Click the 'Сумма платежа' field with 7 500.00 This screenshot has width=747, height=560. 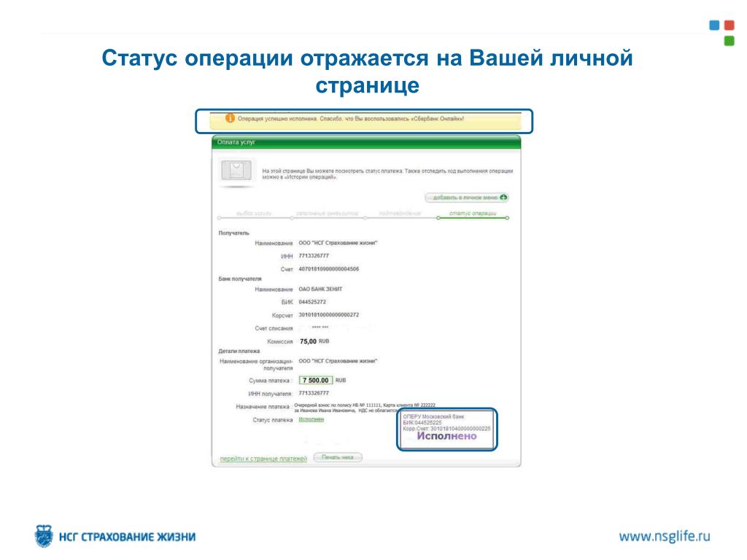click(315, 380)
